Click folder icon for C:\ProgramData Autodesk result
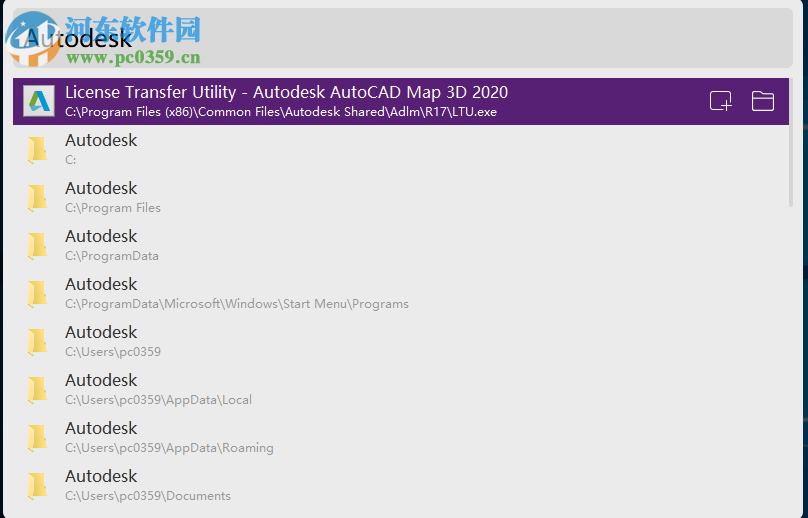The height and width of the screenshot is (518, 808). [38, 245]
